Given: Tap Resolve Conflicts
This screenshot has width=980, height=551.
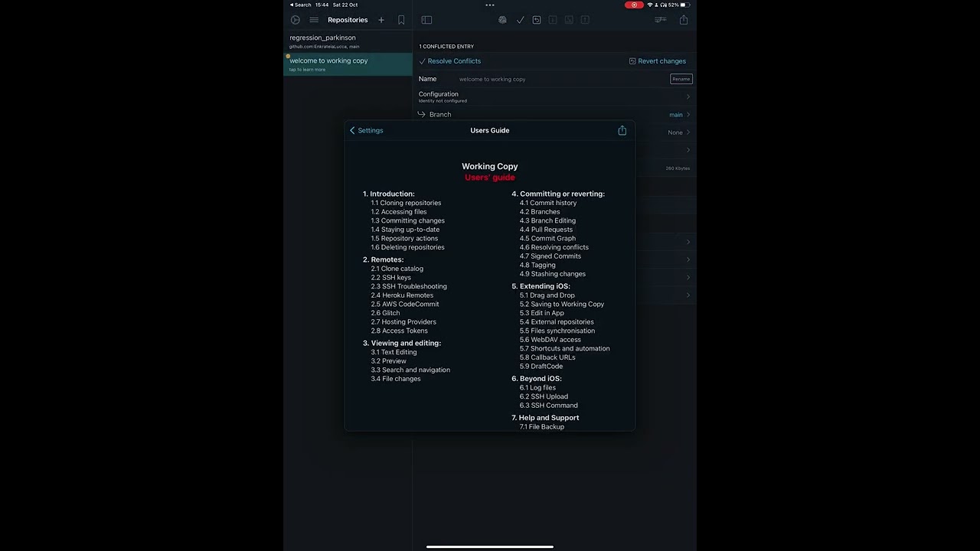Looking at the screenshot, I should click(450, 61).
